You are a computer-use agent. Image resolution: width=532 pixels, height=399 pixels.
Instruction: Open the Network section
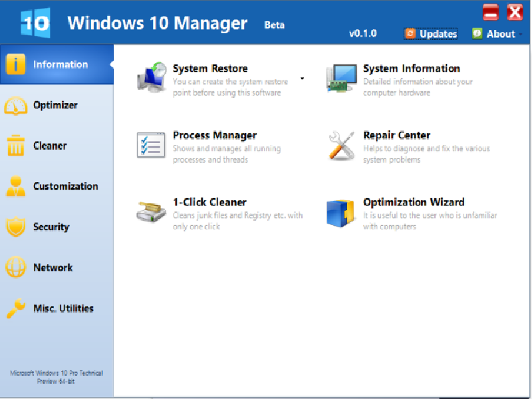click(57, 267)
